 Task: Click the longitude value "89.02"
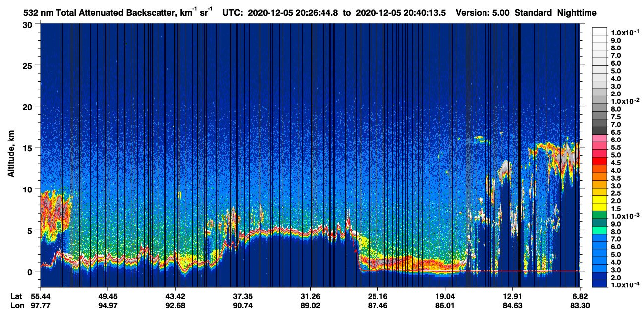point(310,305)
